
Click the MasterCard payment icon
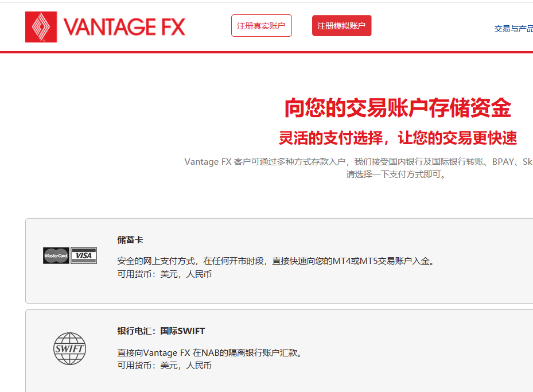click(x=55, y=255)
